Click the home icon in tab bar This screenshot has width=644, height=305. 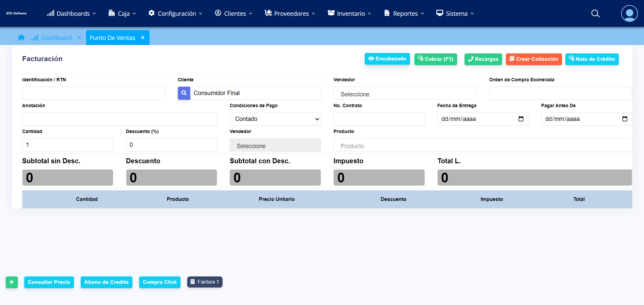point(21,38)
